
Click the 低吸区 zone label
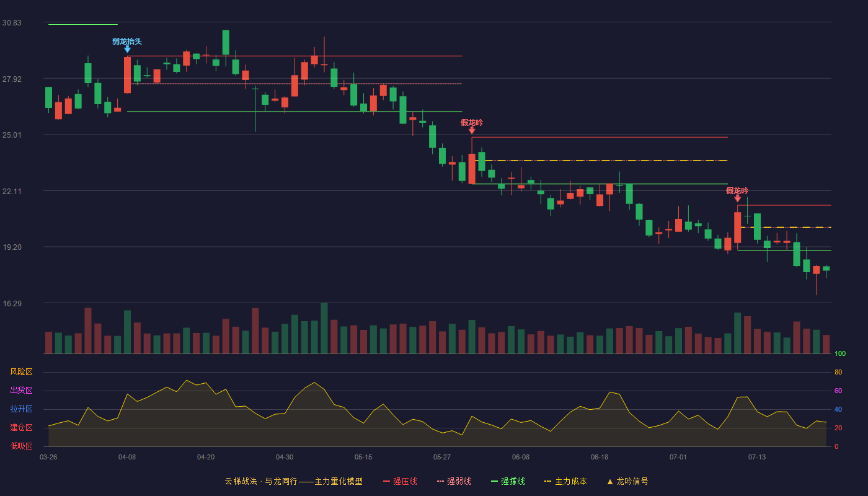tap(21, 446)
